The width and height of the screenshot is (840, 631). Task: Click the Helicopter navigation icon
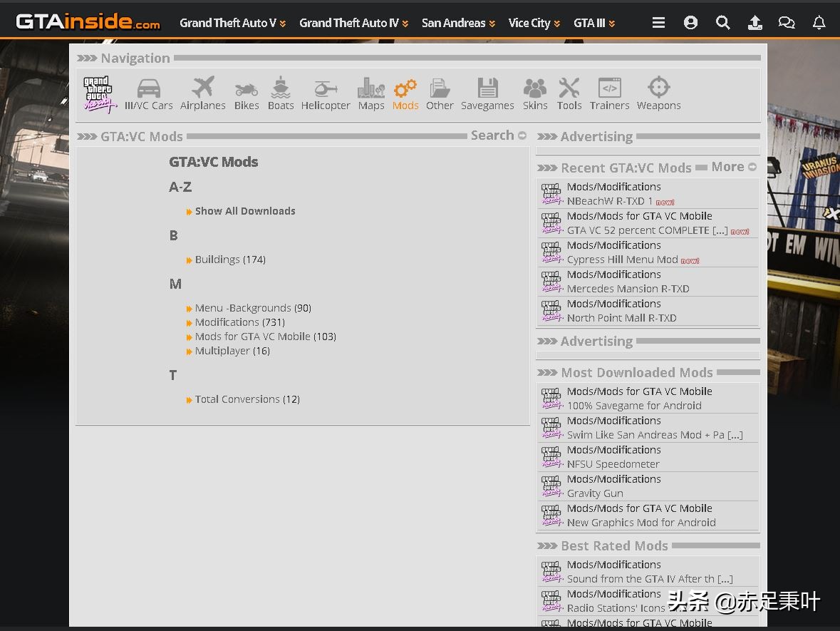tap(326, 89)
